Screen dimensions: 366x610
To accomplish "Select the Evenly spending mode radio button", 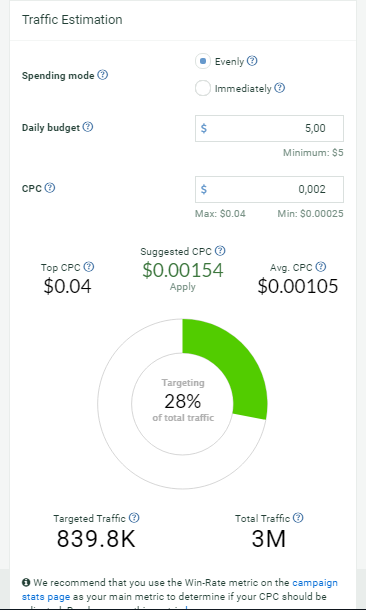I will coord(203,61).
